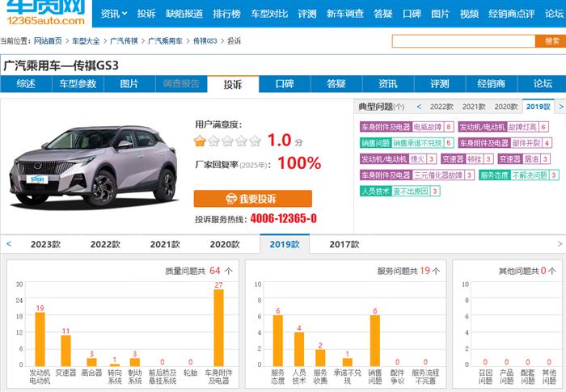Open 新车调查 in the top navigation
Viewport: 566px width, 392px height.
pyautogui.click(x=344, y=14)
